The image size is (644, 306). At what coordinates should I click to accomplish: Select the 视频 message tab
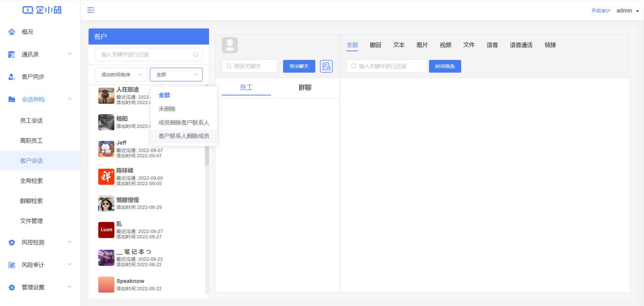tap(446, 45)
